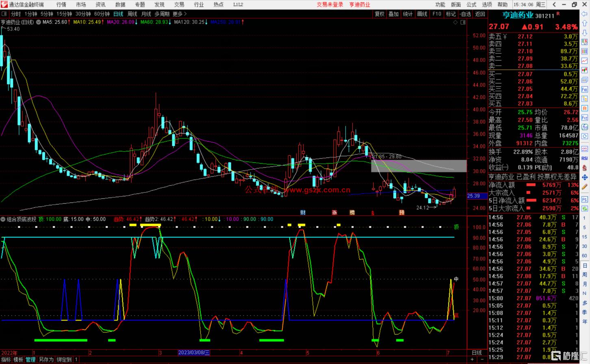590x364 pixels.
Task: Click the 交易未登录 login link
Action: 330,4
